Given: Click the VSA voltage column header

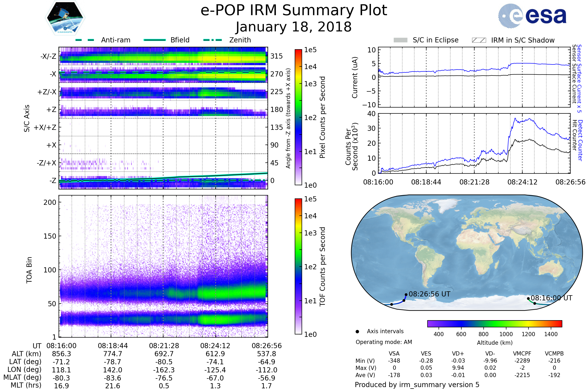Looking at the screenshot, I should 394,354.
